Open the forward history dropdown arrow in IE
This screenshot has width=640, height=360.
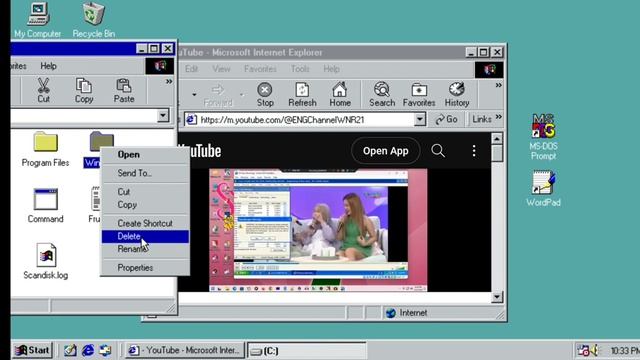242,94
